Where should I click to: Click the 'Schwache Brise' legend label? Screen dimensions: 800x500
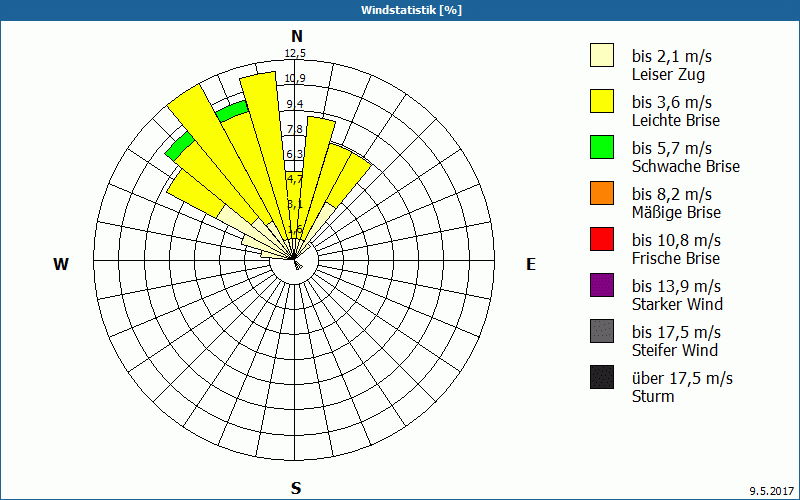pos(686,166)
